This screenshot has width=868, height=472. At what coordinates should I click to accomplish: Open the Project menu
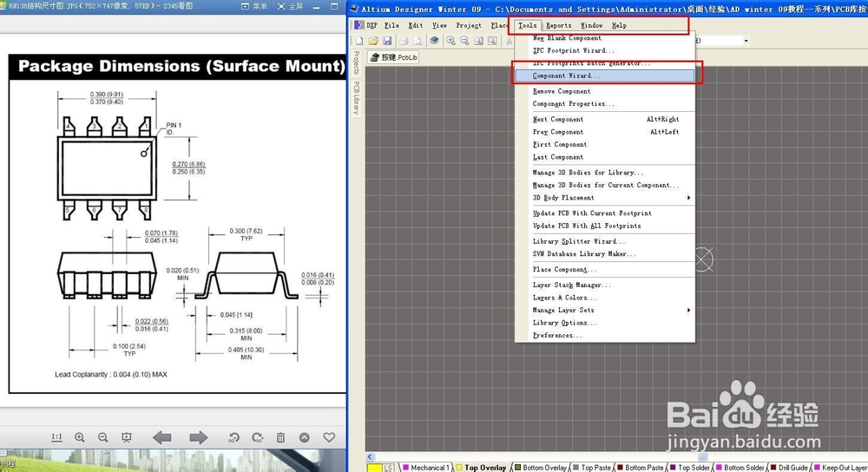(469, 25)
